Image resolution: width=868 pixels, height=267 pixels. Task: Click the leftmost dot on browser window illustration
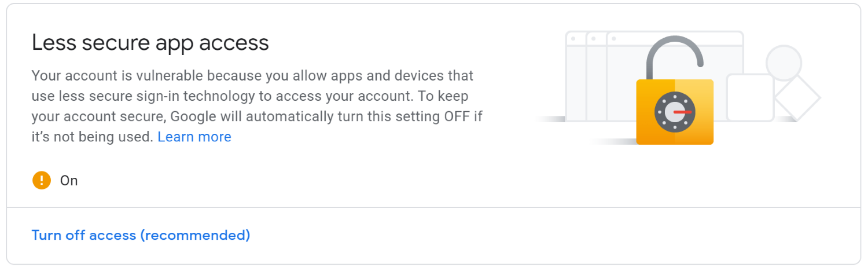pyautogui.click(x=573, y=39)
